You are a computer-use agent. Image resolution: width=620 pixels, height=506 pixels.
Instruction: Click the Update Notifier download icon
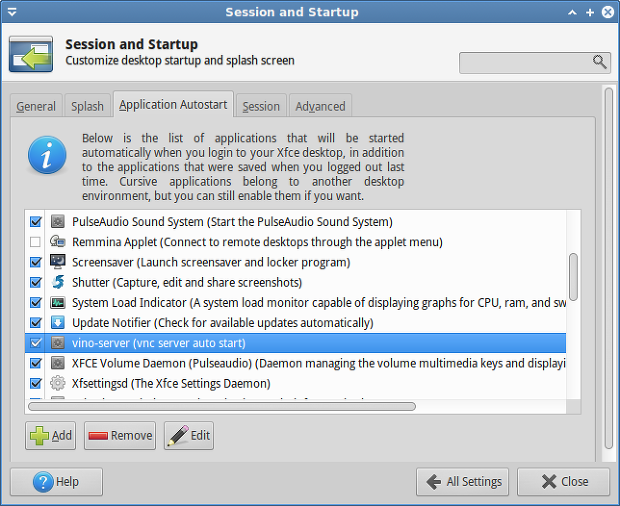point(58,323)
